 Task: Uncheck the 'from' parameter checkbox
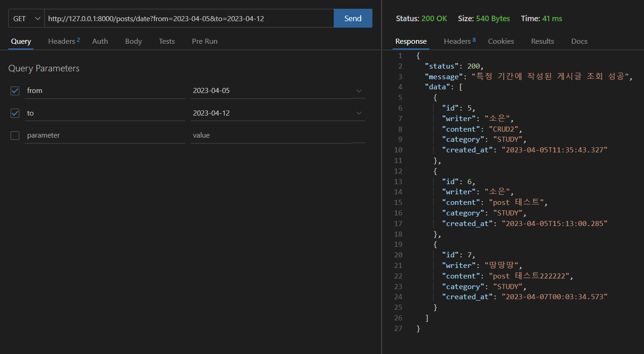pyautogui.click(x=15, y=91)
